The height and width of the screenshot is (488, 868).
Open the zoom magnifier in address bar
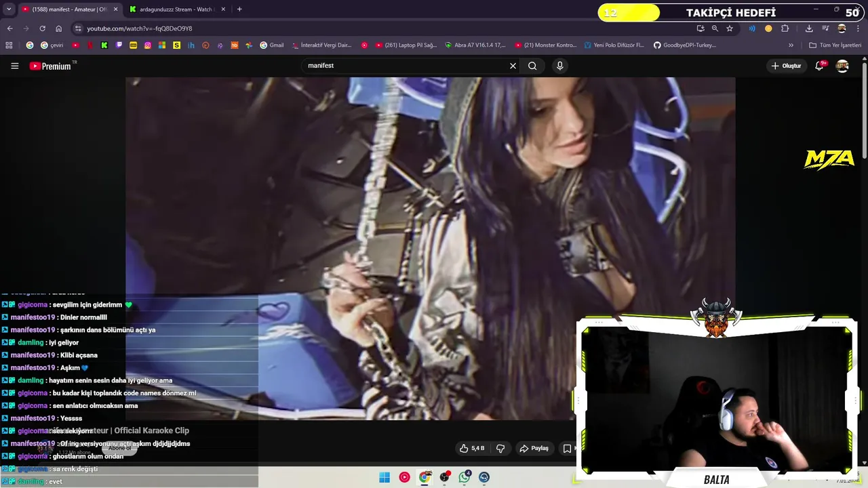(715, 28)
